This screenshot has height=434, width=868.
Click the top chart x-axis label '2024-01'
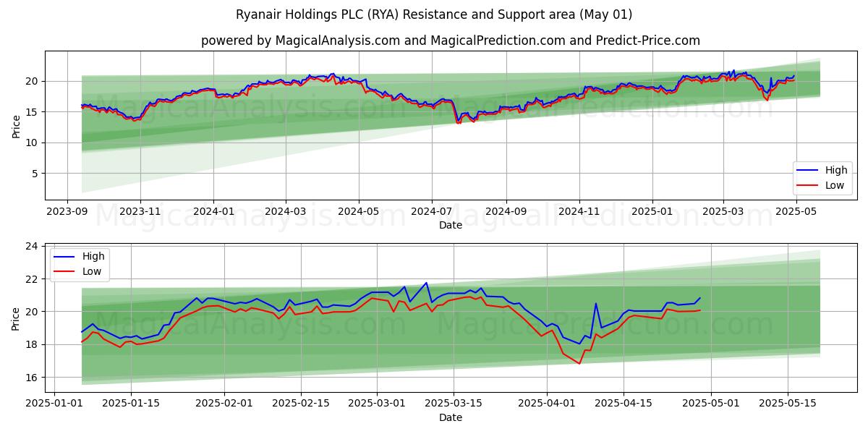pos(213,212)
